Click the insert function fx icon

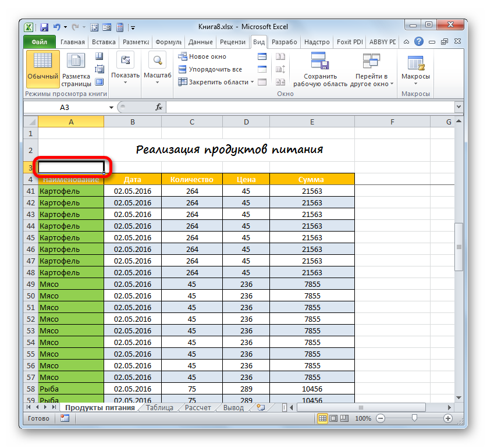[159, 107]
